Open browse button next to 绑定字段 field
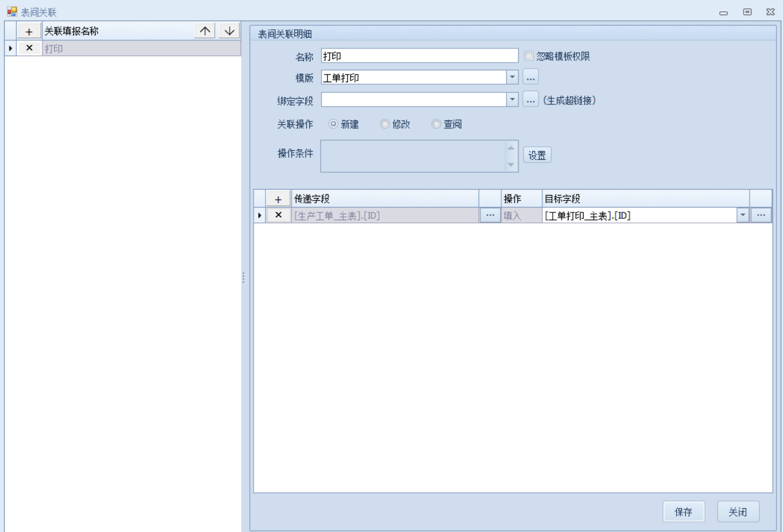 [531, 100]
